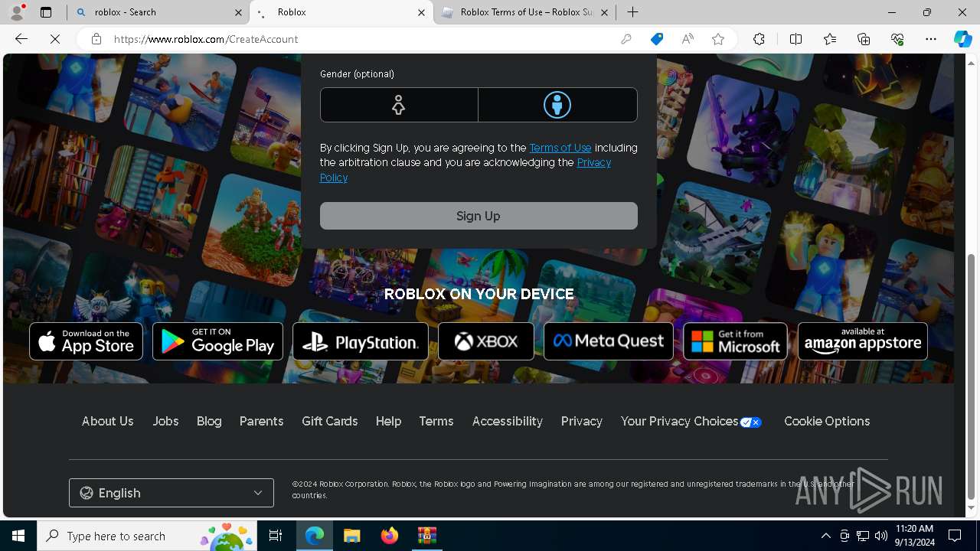Open File Explorer from the taskbar

352,536
